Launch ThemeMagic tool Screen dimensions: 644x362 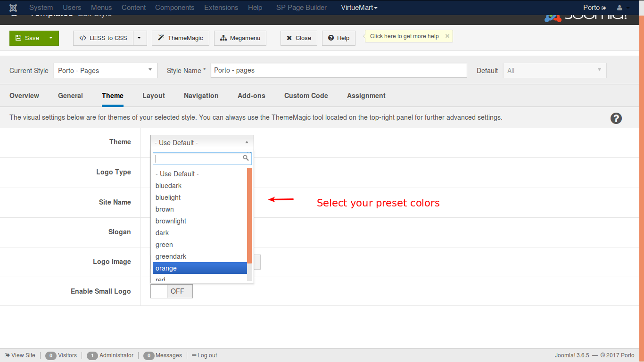pyautogui.click(x=181, y=38)
